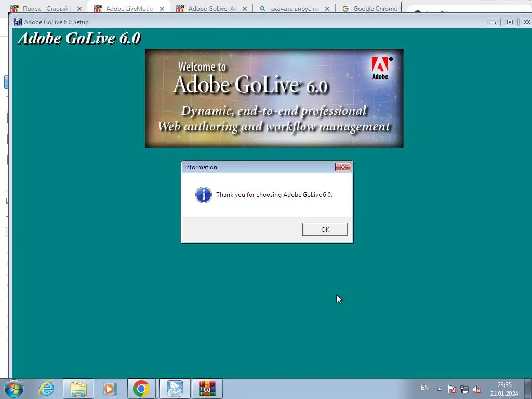Select the GoLive setup installer taskbar icon
Viewport: 532px width, 399px height.
pyautogui.click(x=175, y=389)
